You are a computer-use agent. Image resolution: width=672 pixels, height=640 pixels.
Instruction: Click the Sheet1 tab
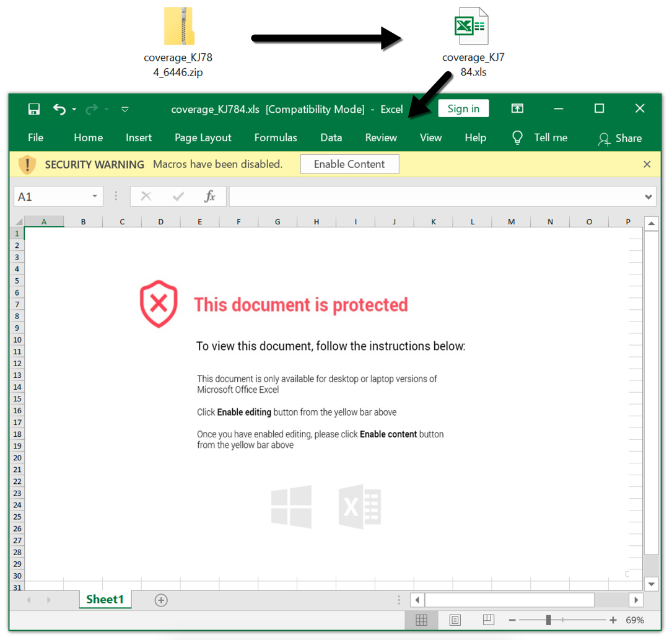(105, 599)
